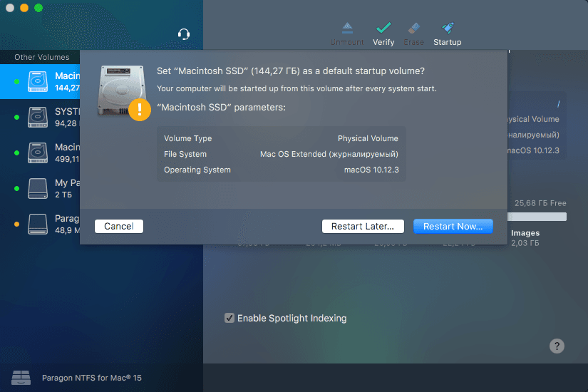This screenshot has width=588, height=392.
Task: Click the Erase toolbar icon
Action: pyautogui.click(x=413, y=28)
